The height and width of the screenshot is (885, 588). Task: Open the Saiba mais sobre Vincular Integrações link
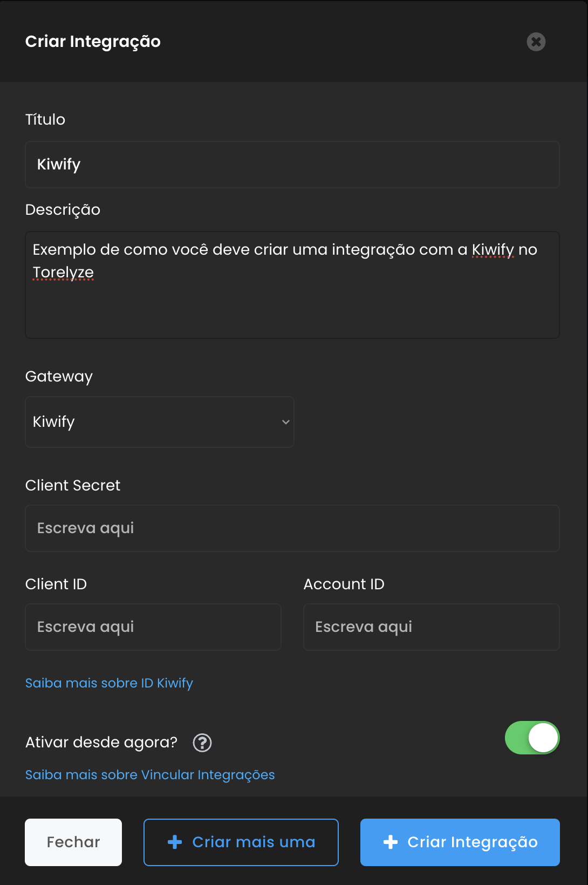(x=150, y=775)
